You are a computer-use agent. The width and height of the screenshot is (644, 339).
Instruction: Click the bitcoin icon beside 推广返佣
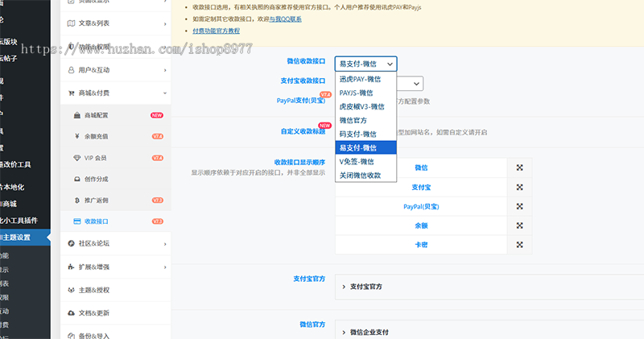pos(76,201)
